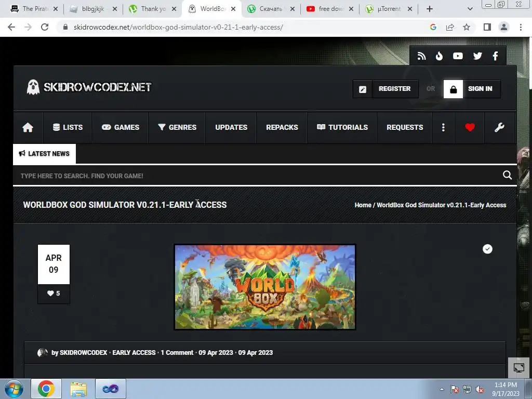Viewport: 532px width, 399px height.
Task: Click the APR 09 date box
Action: (x=54, y=264)
